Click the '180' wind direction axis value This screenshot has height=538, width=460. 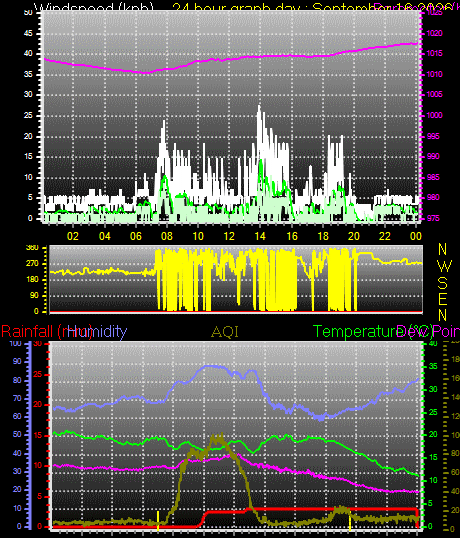pos(32,280)
